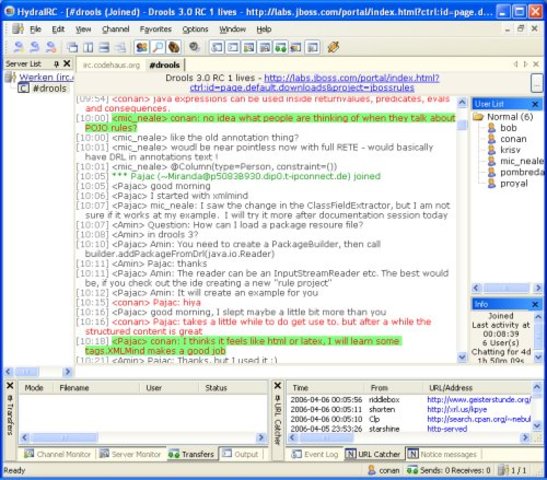Open the Options menu
547x480 pixels.
click(x=195, y=29)
